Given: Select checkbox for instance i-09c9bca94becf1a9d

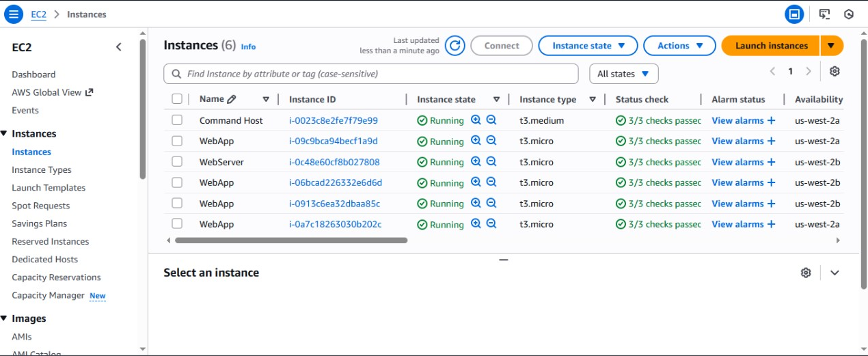Looking at the screenshot, I should [177, 141].
